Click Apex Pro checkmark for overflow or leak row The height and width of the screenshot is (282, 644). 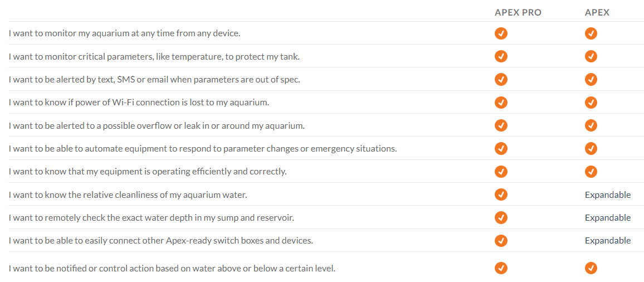tap(501, 125)
